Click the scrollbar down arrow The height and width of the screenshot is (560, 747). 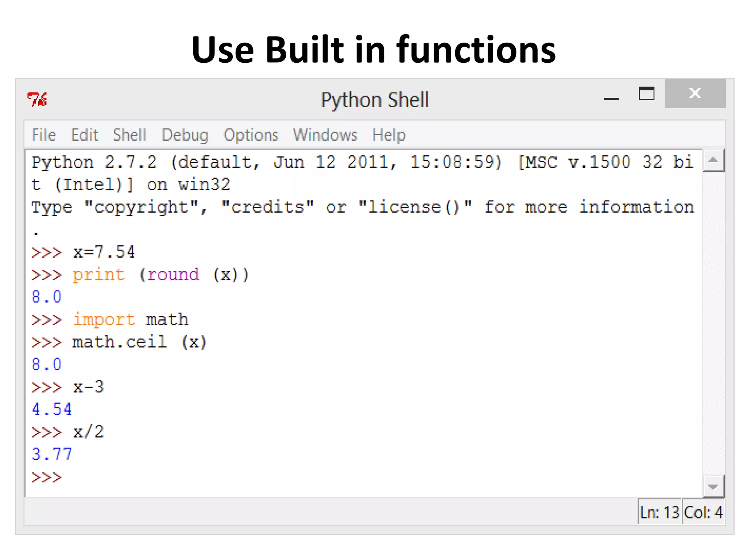[x=713, y=487]
